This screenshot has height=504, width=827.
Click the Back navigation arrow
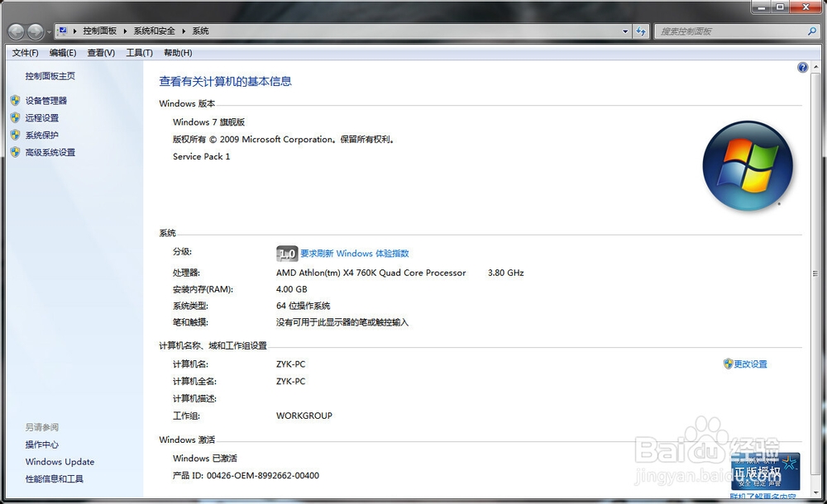(x=16, y=32)
